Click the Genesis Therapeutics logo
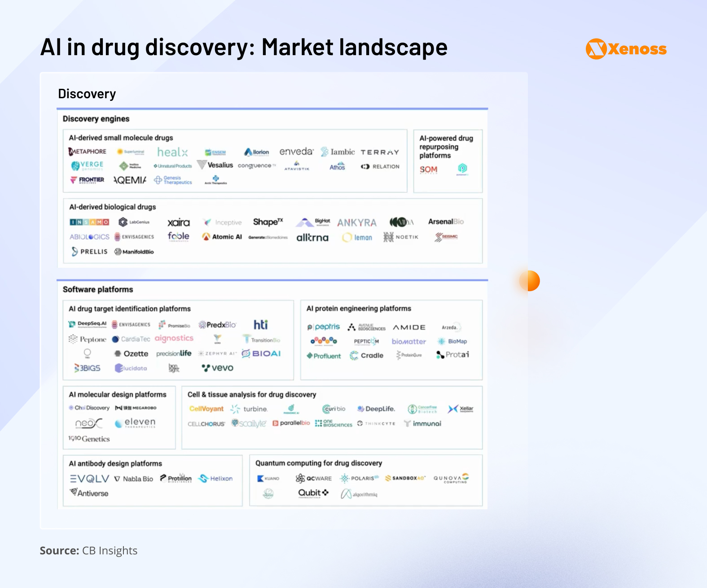The image size is (707, 588). 173,180
